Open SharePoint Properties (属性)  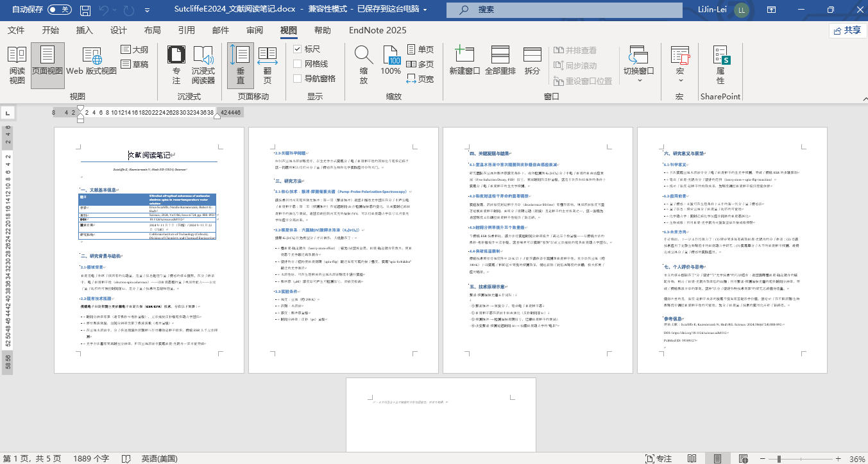[720, 65]
